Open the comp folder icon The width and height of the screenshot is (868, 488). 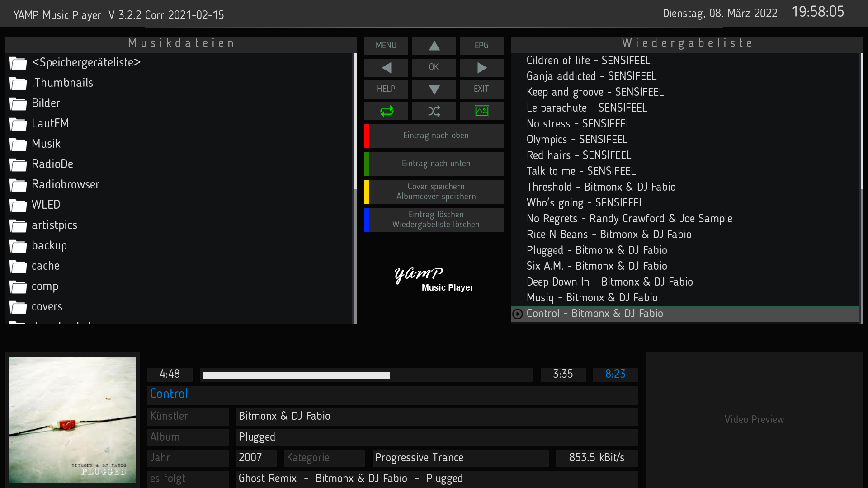tap(18, 287)
